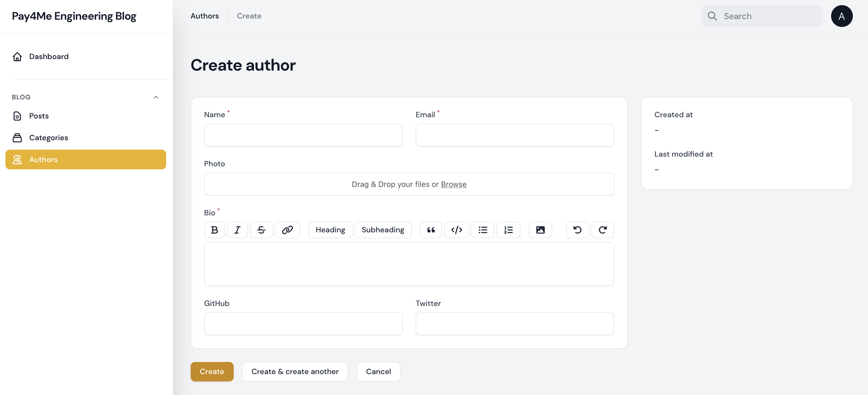The image size is (868, 395).
Task: Open the user avatar menu
Action: pos(841,16)
